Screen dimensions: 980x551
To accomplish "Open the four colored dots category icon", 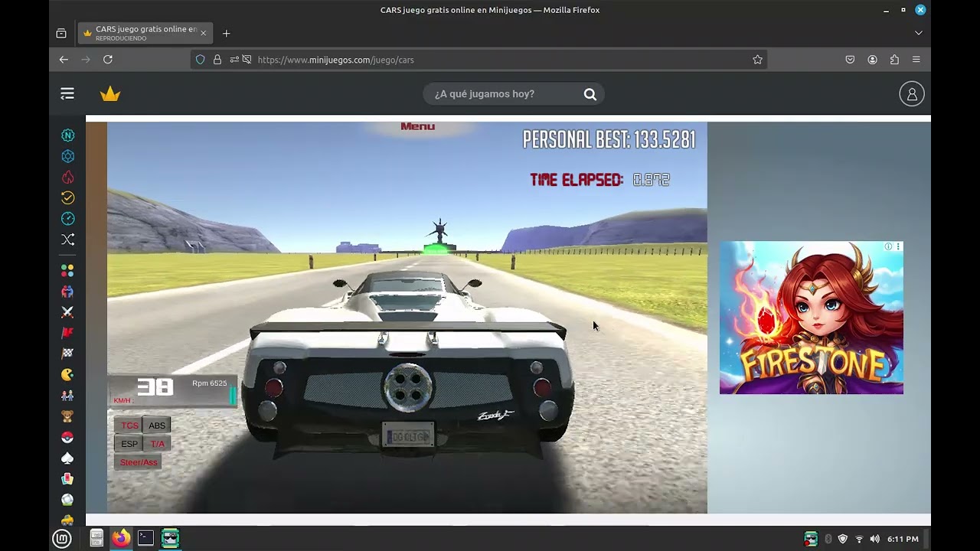I will [67, 271].
